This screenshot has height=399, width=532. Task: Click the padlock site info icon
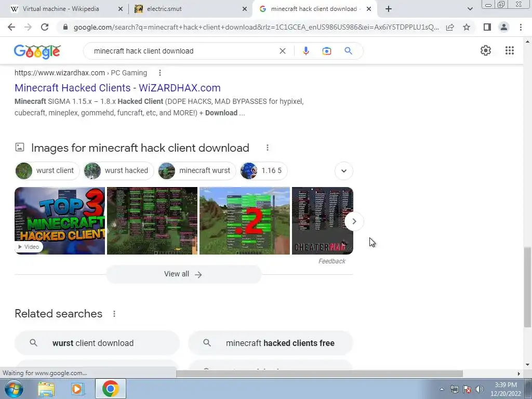coord(65,27)
